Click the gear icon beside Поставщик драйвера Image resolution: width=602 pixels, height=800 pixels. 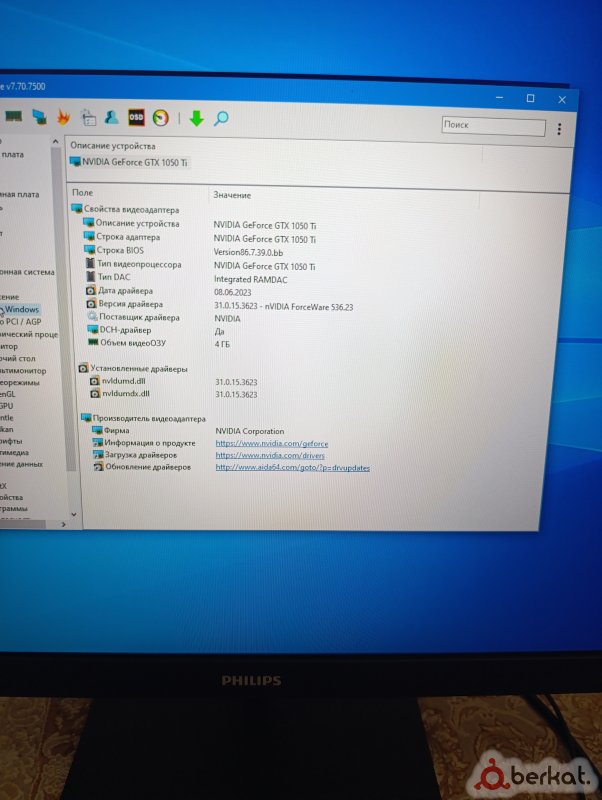(92, 317)
